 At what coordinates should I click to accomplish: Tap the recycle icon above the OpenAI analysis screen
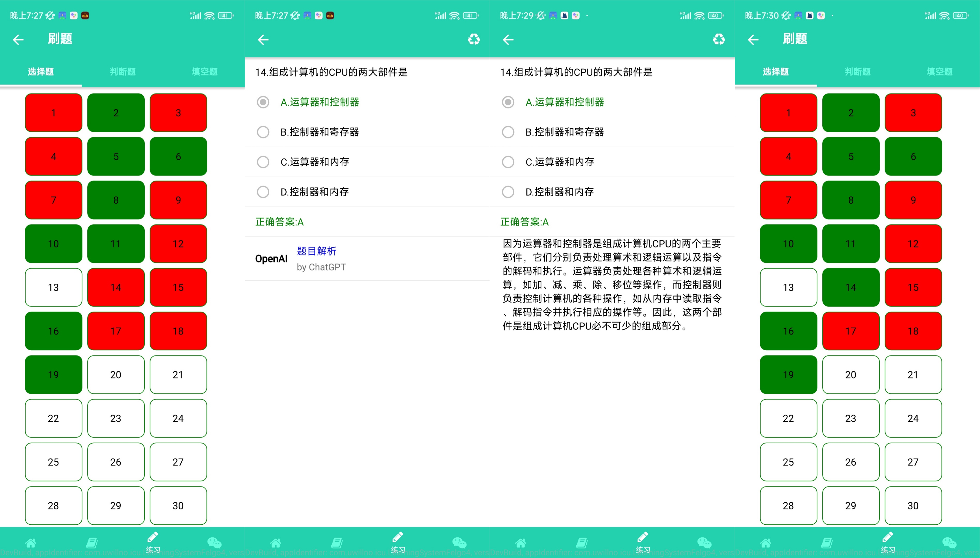(474, 39)
